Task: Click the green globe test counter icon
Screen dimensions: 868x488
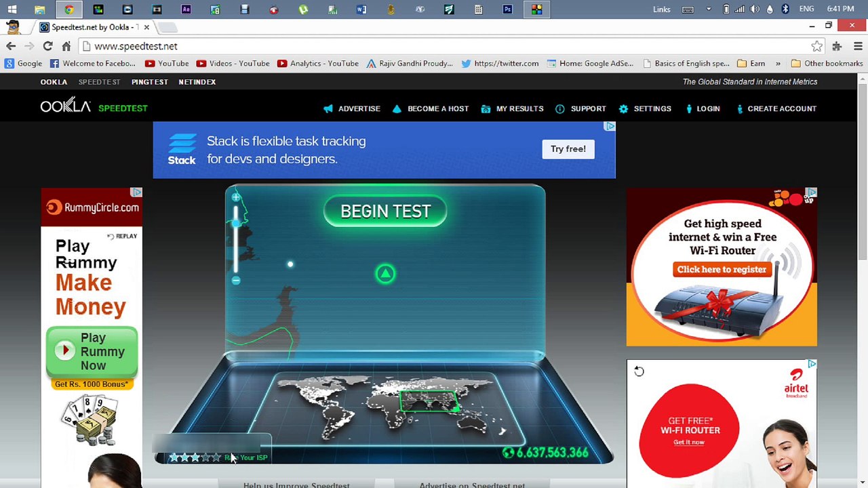Action: (508, 453)
